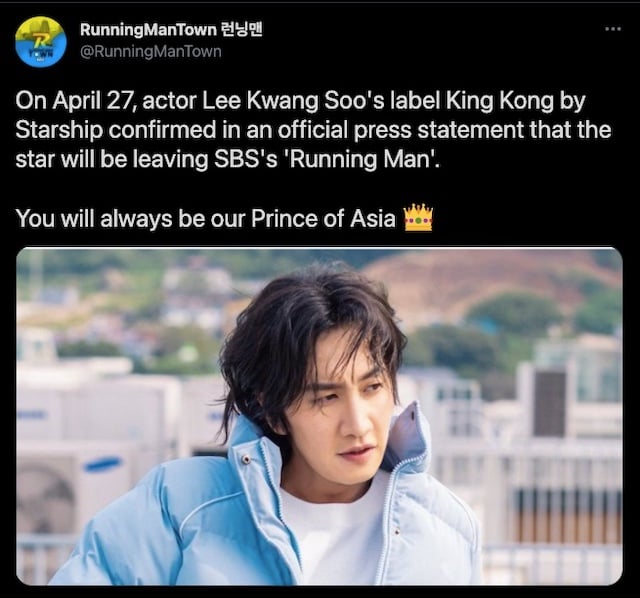Click the line mentioning SBS's 'Running Man'
Image resolution: width=640 pixels, height=598 pixels.
(228, 159)
